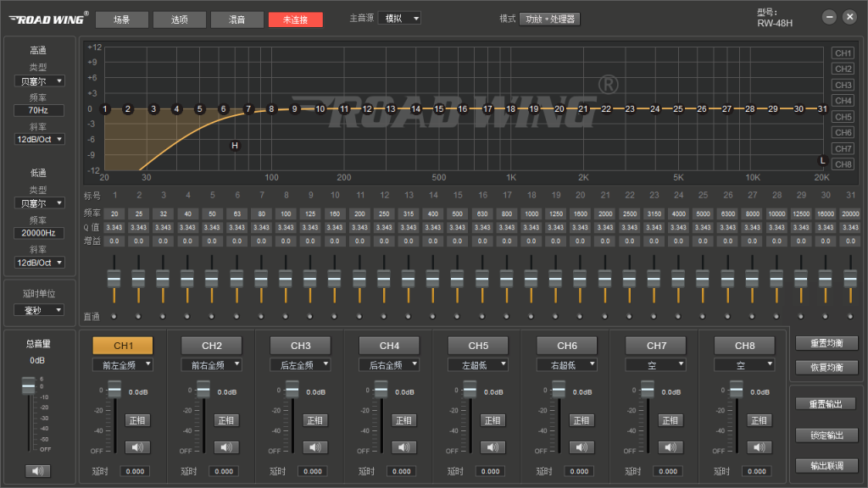Viewport: 868px width, 488px height.
Task: Mute the CH5 output speaker icon
Action: [x=492, y=447]
